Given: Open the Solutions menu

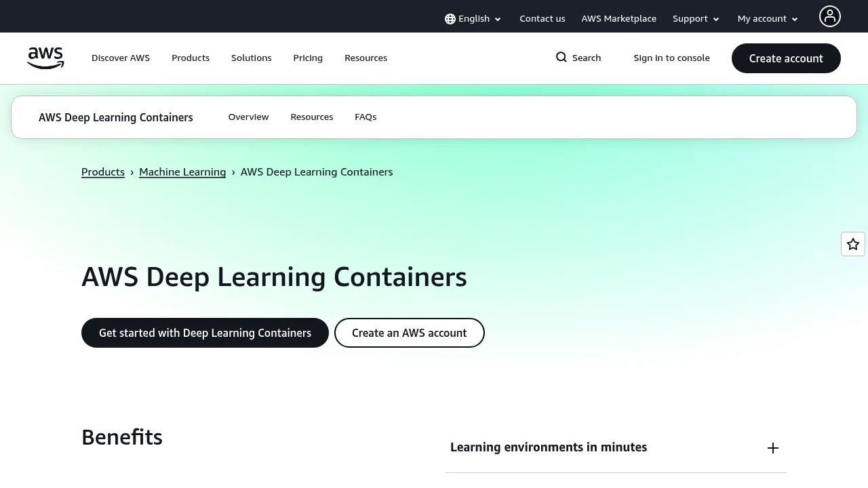Looking at the screenshot, I should 252,58.
